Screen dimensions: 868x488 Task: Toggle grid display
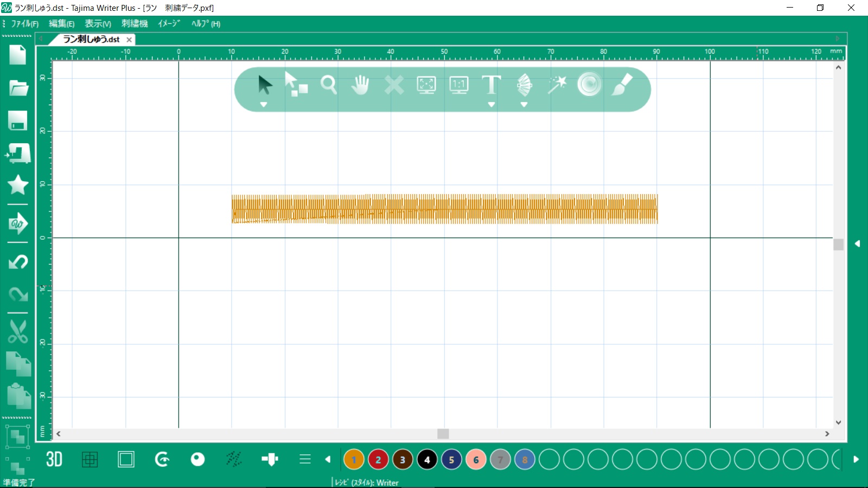click(x=90, y=459)
